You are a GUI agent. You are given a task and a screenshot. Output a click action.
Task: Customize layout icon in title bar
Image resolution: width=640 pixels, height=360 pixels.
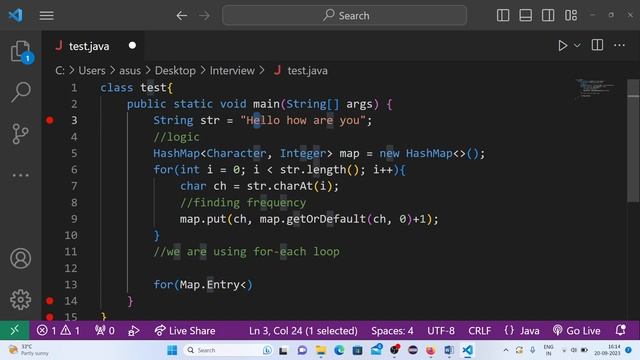pyautogui.click(x=571, y=16)
